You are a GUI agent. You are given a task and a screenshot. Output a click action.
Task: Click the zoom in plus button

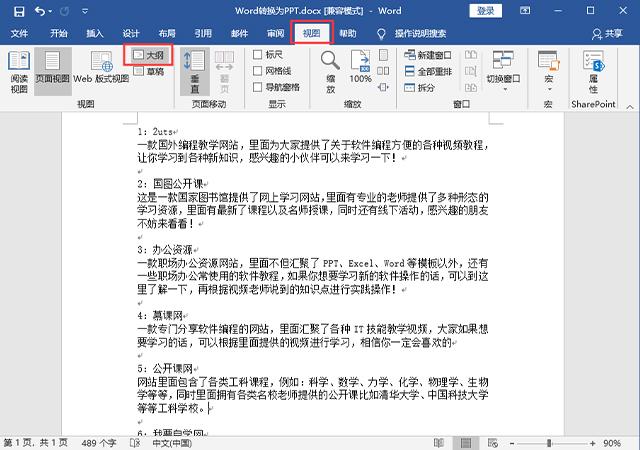pyautogui.click(x=592, y=443)
